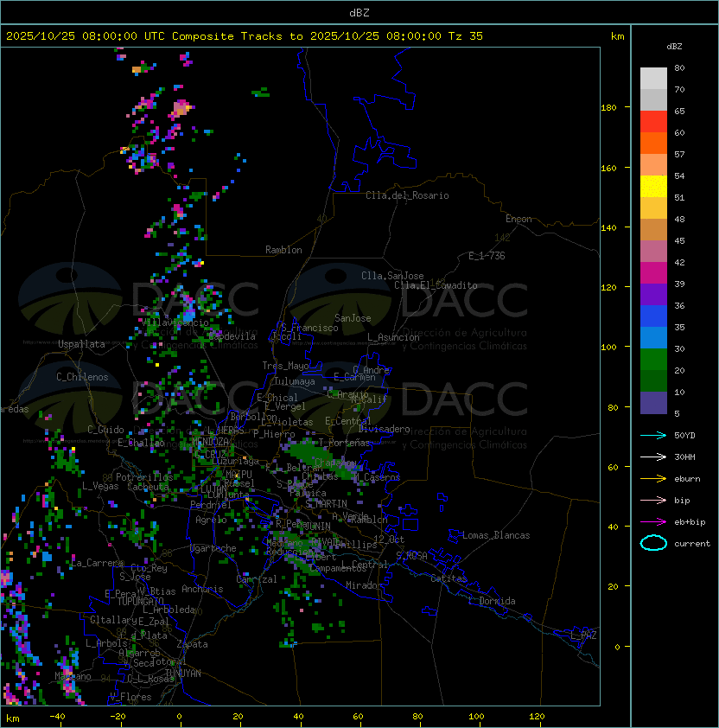Click the 'Clla.del_Rosario' map label
Screen dimensions: 719x728
pyautogui.click(x=407, y=195)
